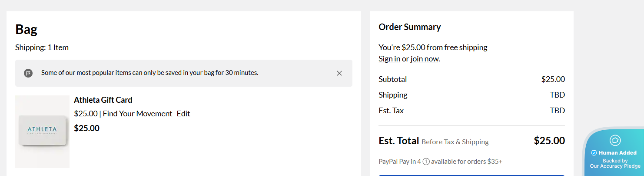644x176 pixels.
Task: Select the Subtotal $25.00 amount
Action: [553, 79]
